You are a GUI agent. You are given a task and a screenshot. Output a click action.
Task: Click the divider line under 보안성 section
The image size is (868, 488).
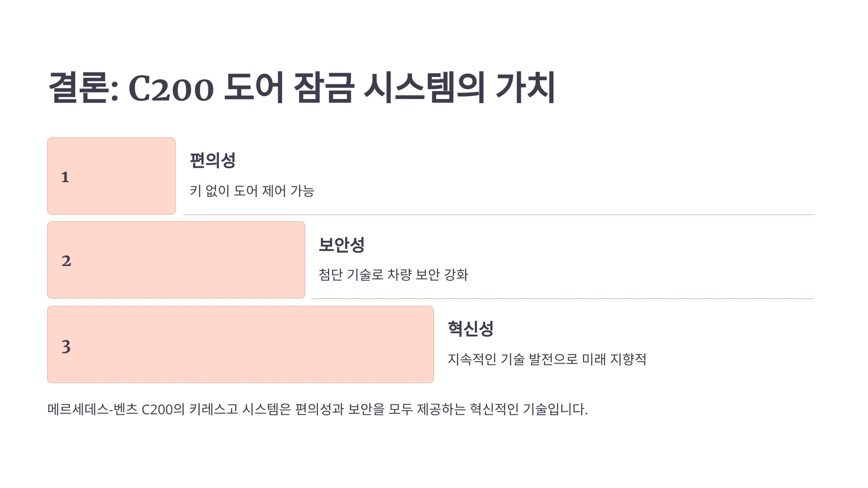pyautogui.click(x=563, y=299)
